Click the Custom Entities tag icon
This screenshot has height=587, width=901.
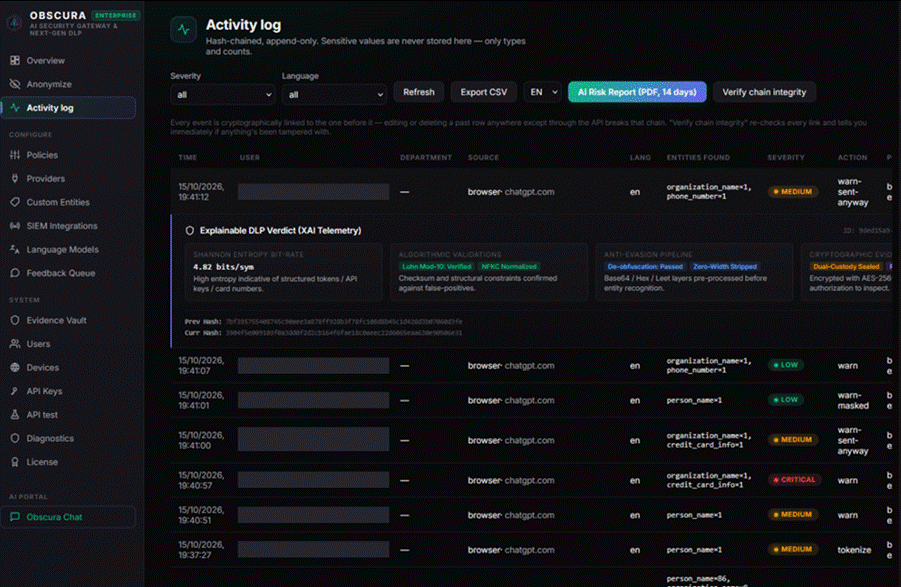[15, 202]
